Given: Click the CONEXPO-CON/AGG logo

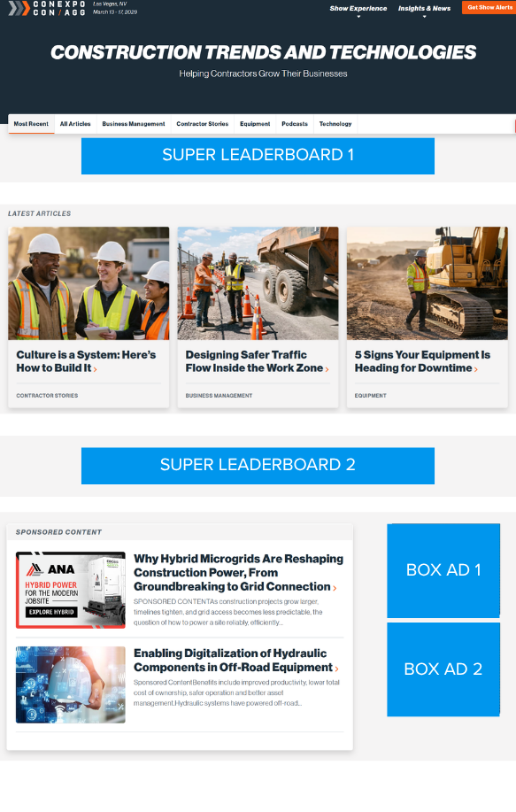Looking at the screenshot, I should 47,8.
